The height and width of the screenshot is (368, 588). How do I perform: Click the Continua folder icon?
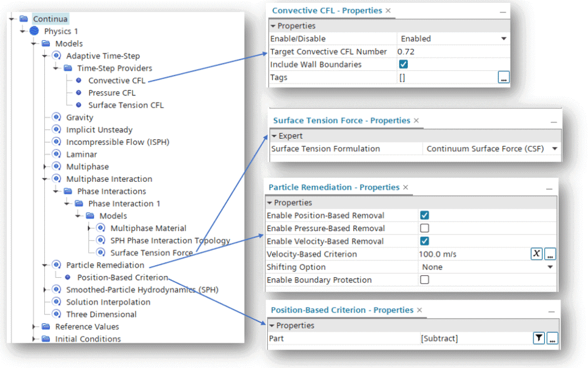[x=24, y=19]
